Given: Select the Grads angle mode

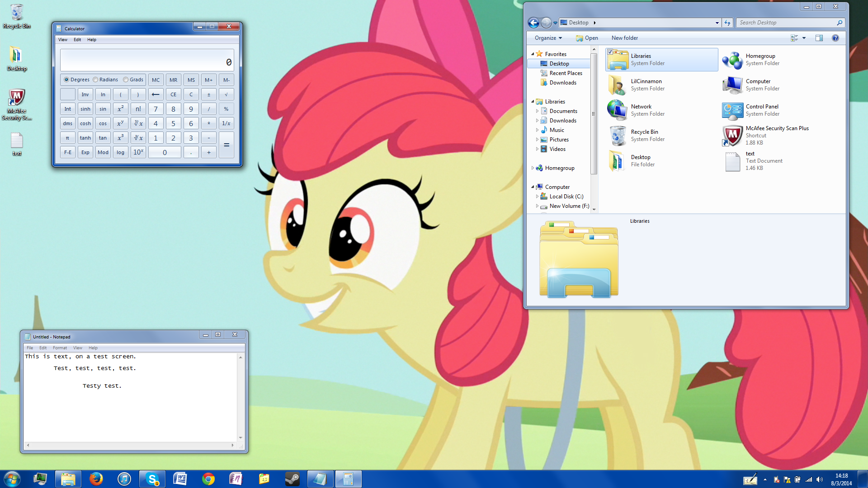Looking at the screenshot, I should pos(126,80).
